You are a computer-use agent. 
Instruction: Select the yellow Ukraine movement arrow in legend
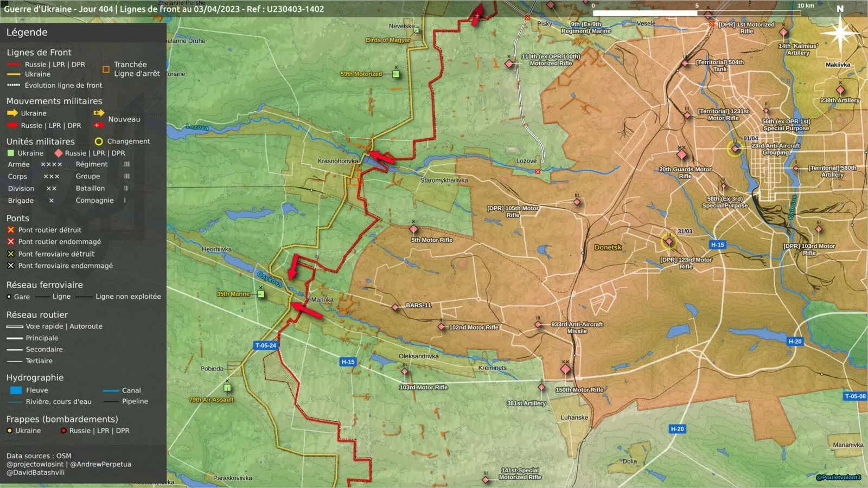coord(12,113)
